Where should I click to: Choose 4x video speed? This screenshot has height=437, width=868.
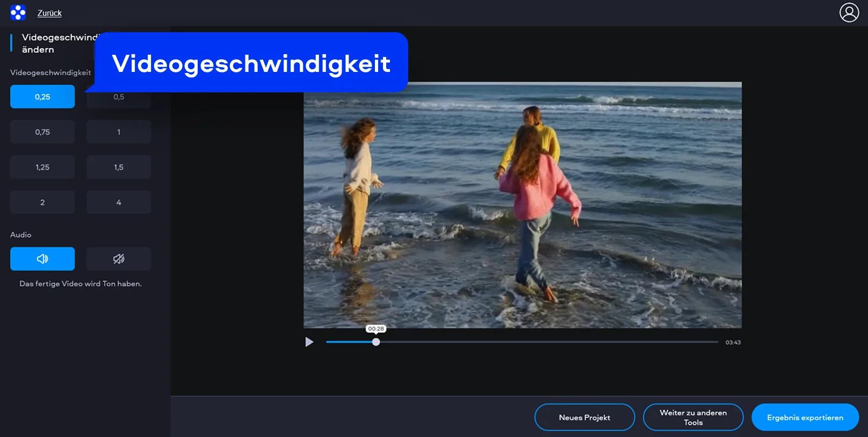coord(119,202)
